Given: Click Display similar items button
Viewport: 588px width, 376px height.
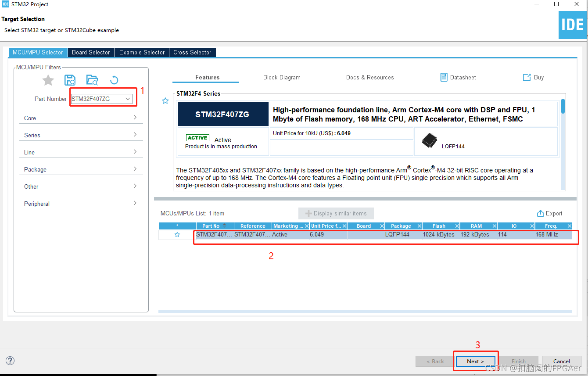Looking at the screenshot, I should click(x=336, y=214).
